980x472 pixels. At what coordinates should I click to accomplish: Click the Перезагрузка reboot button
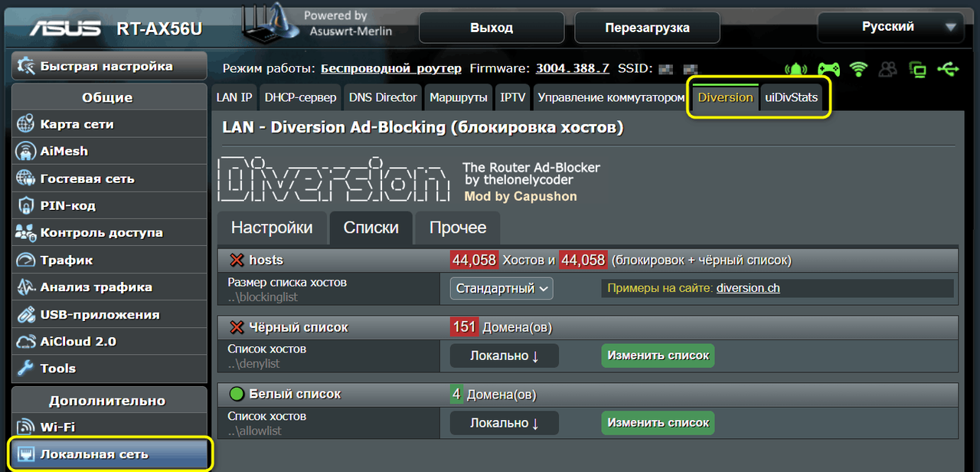click(x=647, y=28)
